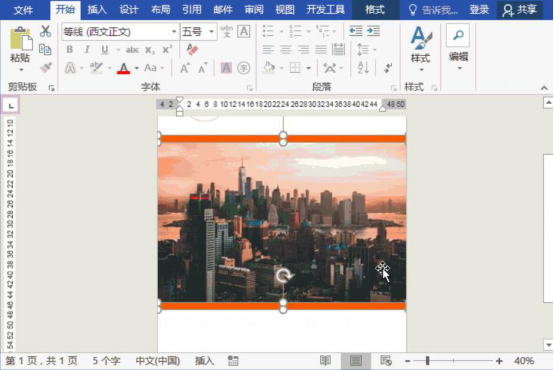Increase font size with larger A
The height and width of the screenshot is (370, 554).
click(x=185, y=68)
